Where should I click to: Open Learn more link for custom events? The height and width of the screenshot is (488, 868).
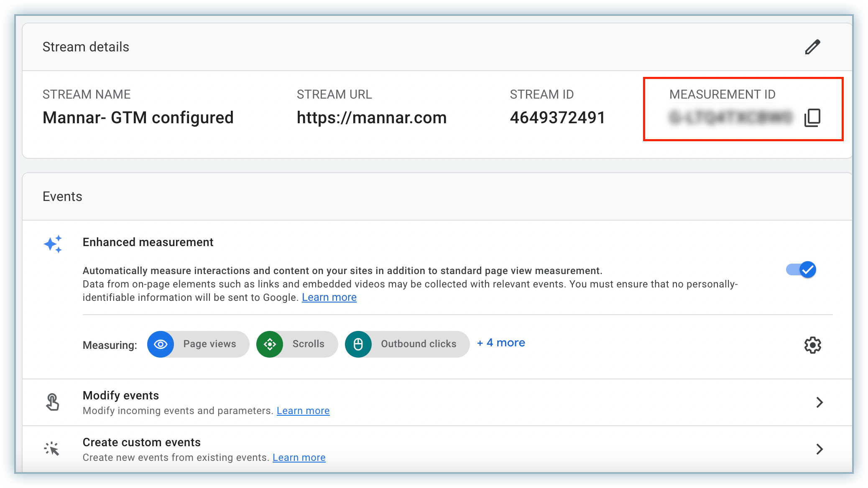[x=299, y=457]
